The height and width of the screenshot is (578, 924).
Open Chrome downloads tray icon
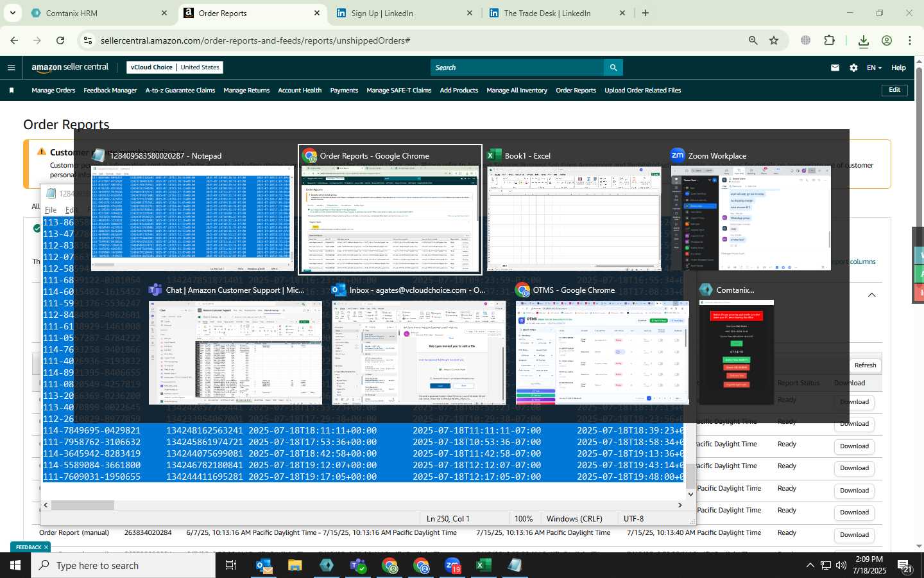point(863,40)
